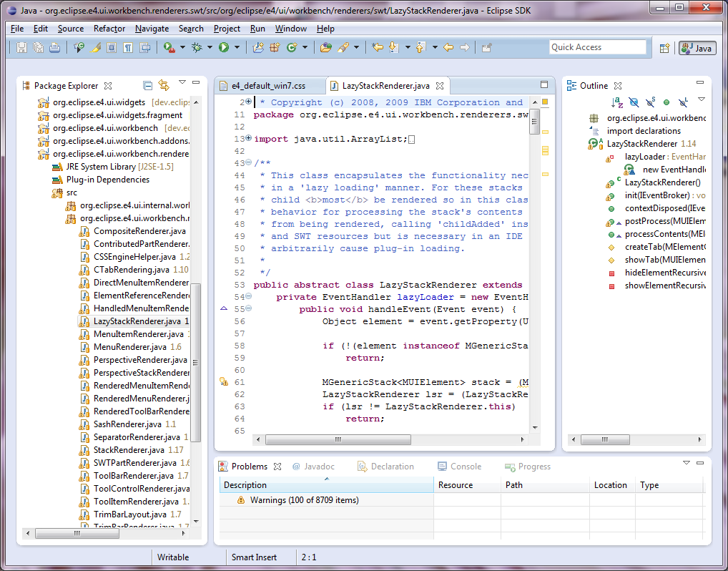
Task: Sort the Outline view alphabetically
Action: pos(616,102)
